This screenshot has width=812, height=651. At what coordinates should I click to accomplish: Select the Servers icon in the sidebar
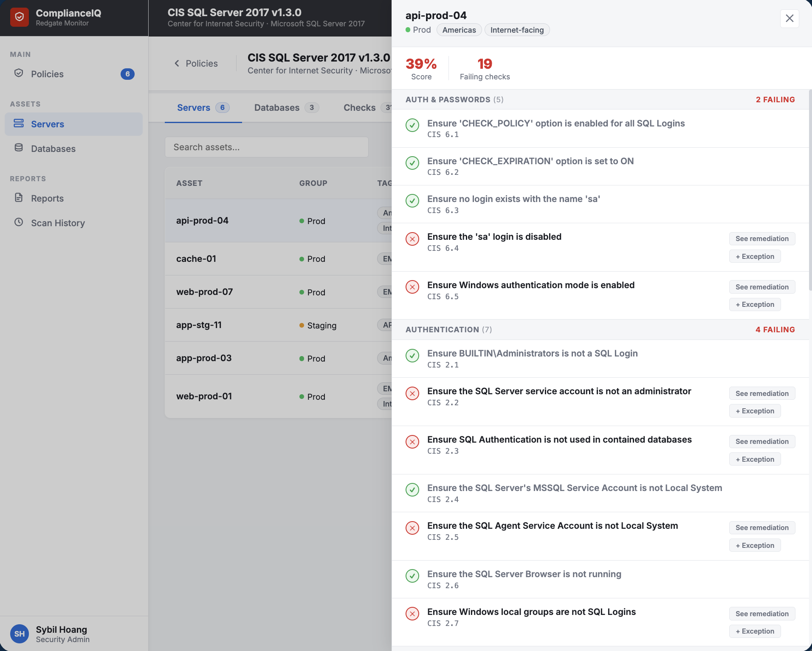pos(19,123)
